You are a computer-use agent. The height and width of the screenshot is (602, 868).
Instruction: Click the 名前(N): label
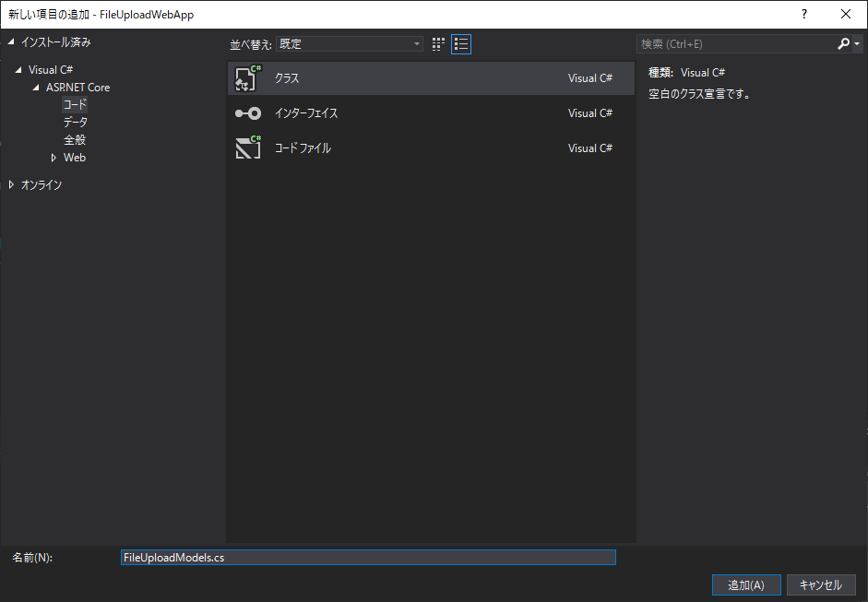pos(32,558)
